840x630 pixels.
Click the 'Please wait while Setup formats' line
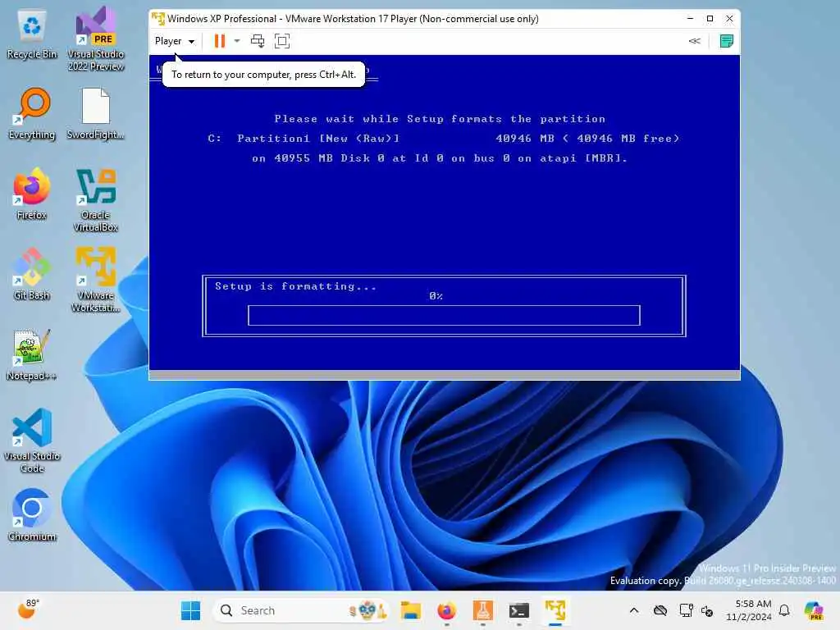tap(440, 119)
